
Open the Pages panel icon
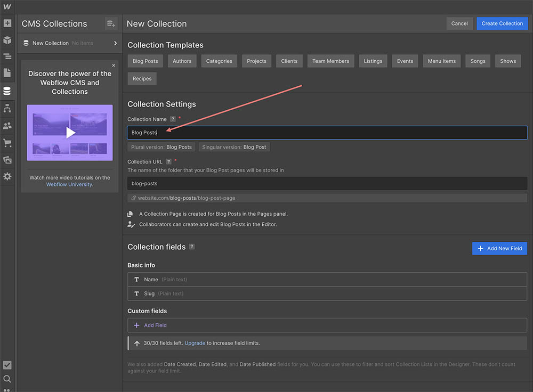coord(7,72)
